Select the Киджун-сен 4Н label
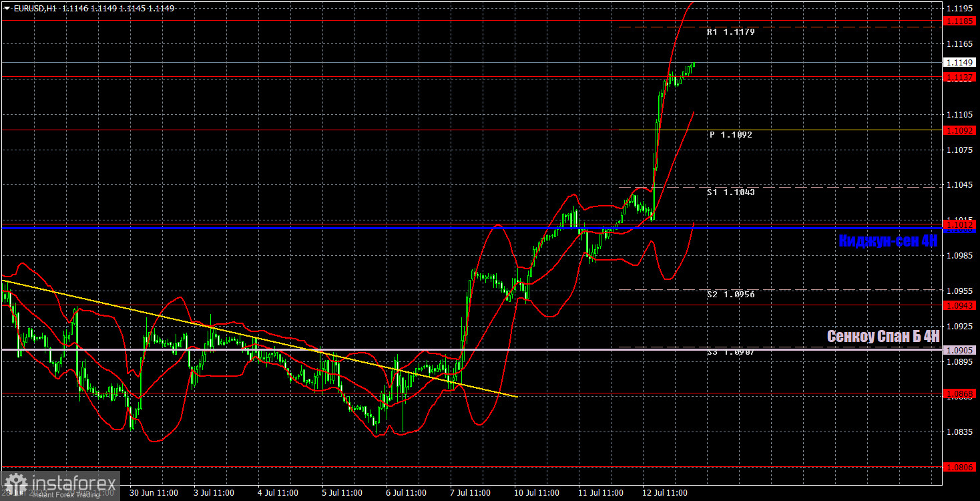The image size is (980, 501). (888, 241)
